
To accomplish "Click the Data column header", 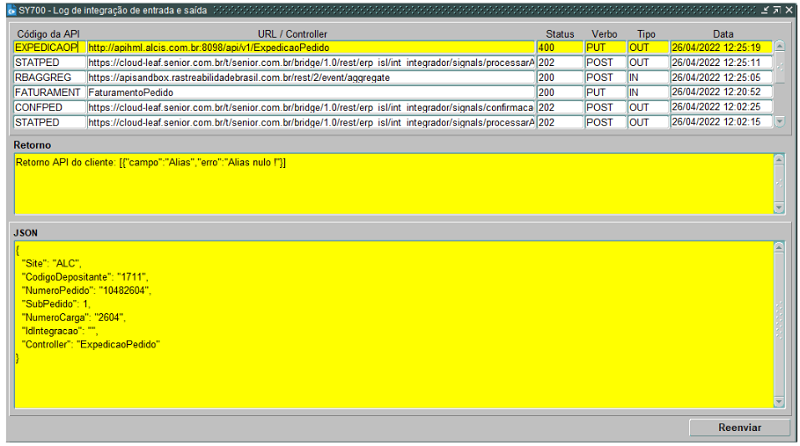I will (x=723, y=34).
